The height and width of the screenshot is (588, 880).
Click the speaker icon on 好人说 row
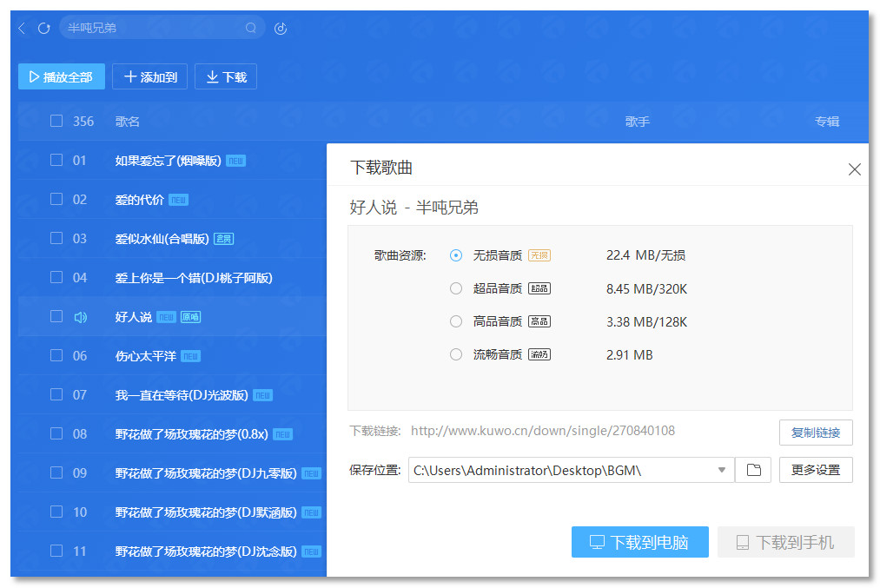pos(80,317)
